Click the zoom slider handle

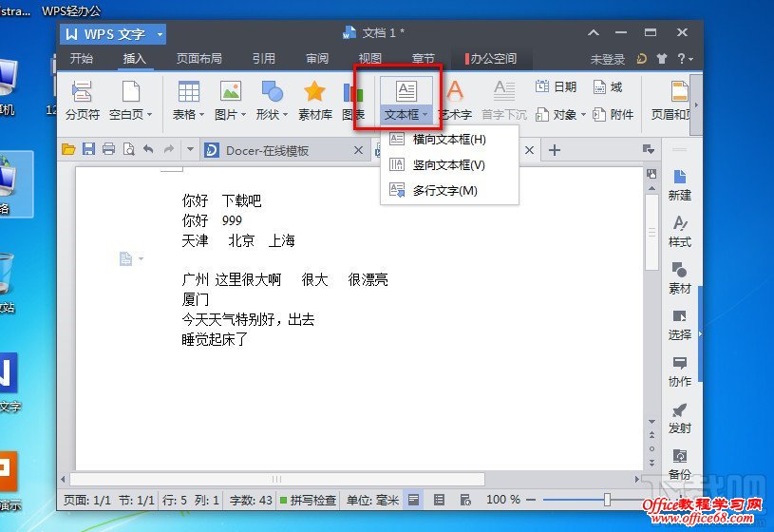coord(607,499)
